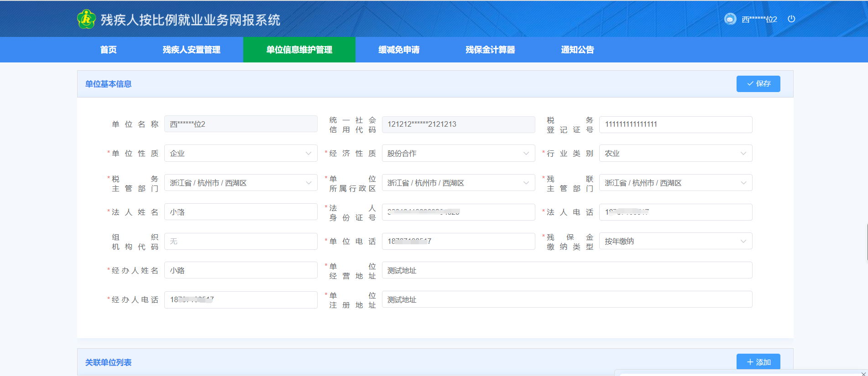Click the 经办人电话 input field
Viewport: 868px width, 376px height.
241,299
